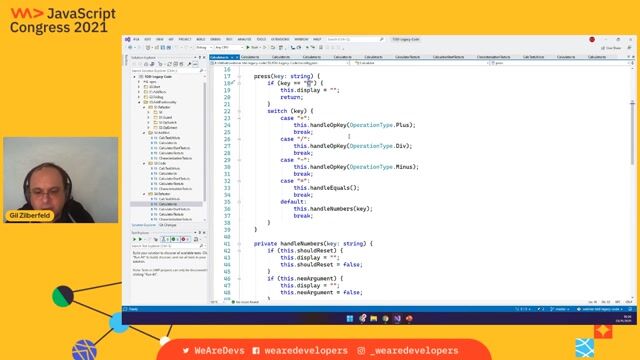Collapse the press method at line 17
This screenshot has width=640, height=360.
tap(239, 76)
